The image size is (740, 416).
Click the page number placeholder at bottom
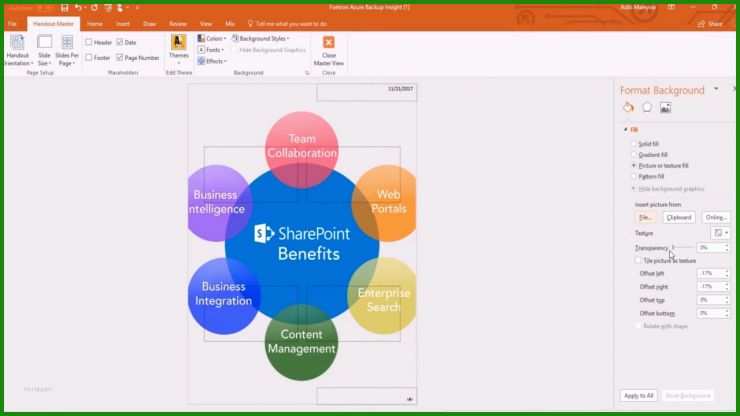pos(367,396)
